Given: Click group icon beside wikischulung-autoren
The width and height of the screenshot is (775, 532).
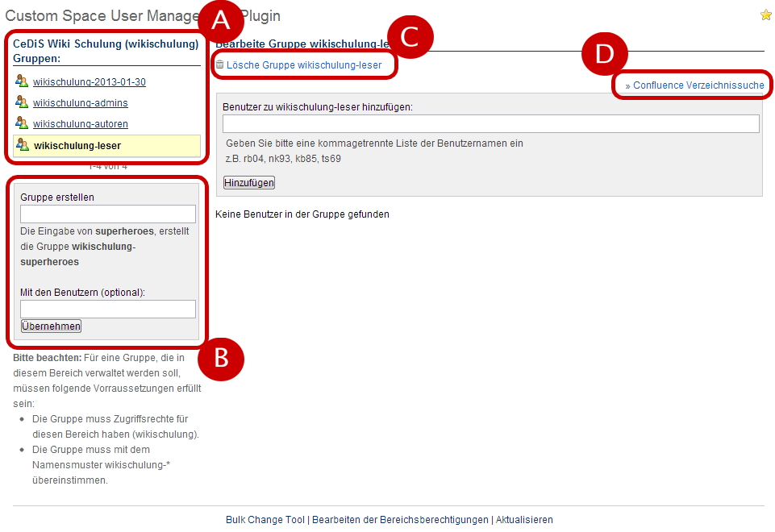Looking at the screenshot, I should 21,123.
